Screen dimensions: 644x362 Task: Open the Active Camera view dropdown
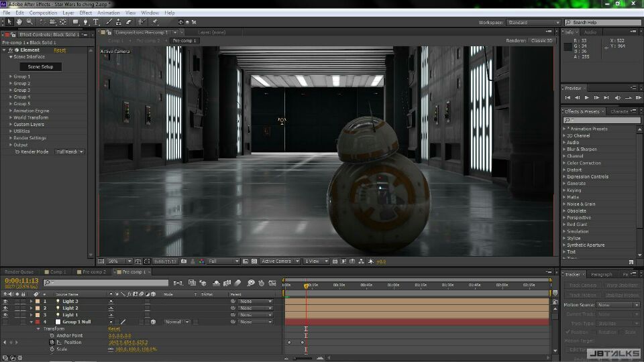tap(280, 261)
